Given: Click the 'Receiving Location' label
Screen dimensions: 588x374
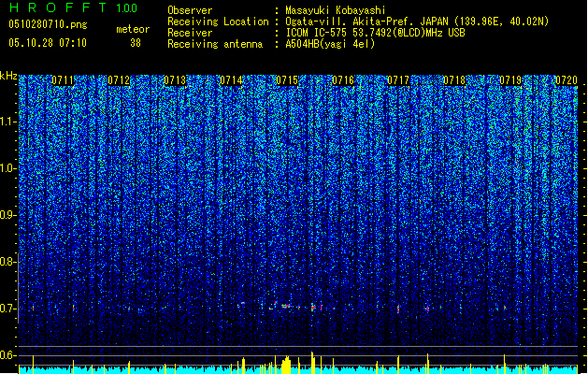Looking at the screenshot, I should [218, 22].
